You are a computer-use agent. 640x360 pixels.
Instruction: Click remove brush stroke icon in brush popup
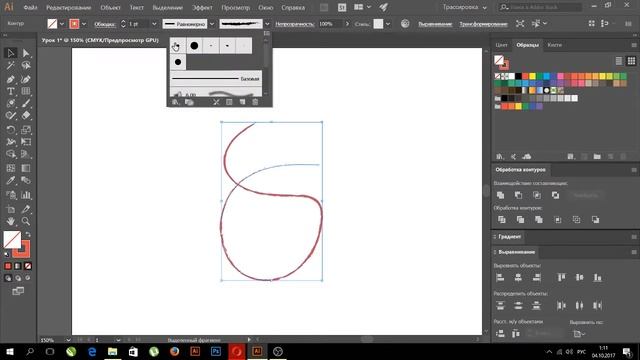tap(216, 102)
